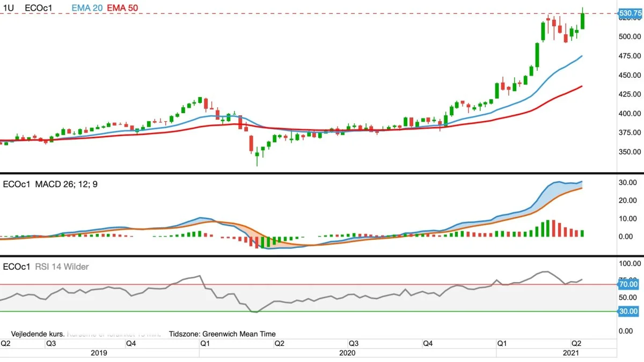Click the 100.00 label on the RSI axis
This screenshot has height=362, width=644.
pos(629,264)
